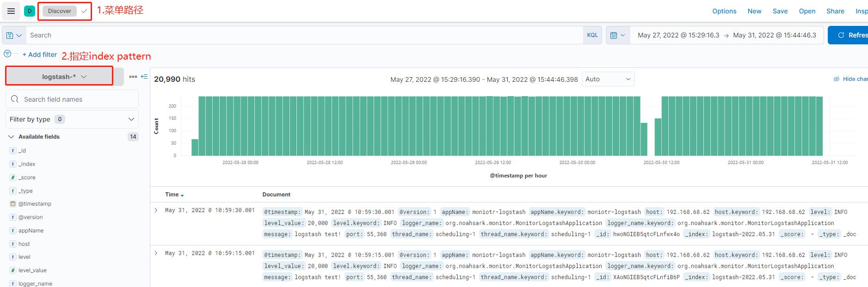Toggle the KQL query language switch

(x=592, y=35)
